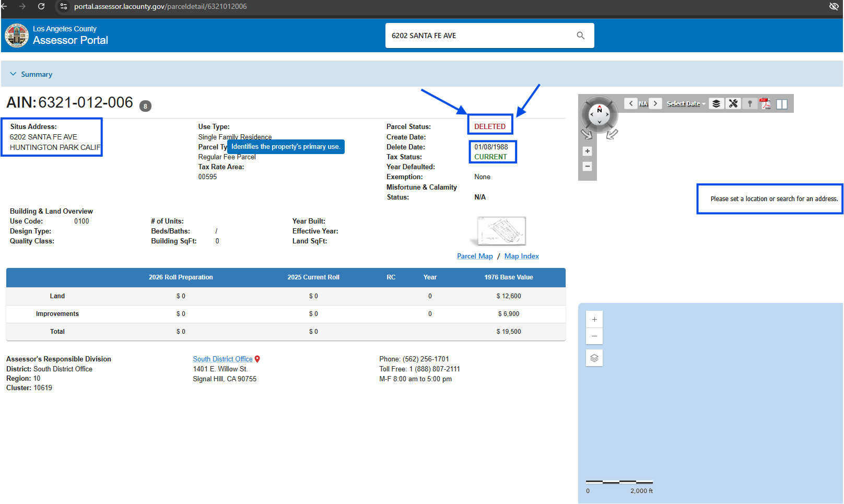
Task: Toggle the incognito eye icon in address bar
Action: click(834, 6)
